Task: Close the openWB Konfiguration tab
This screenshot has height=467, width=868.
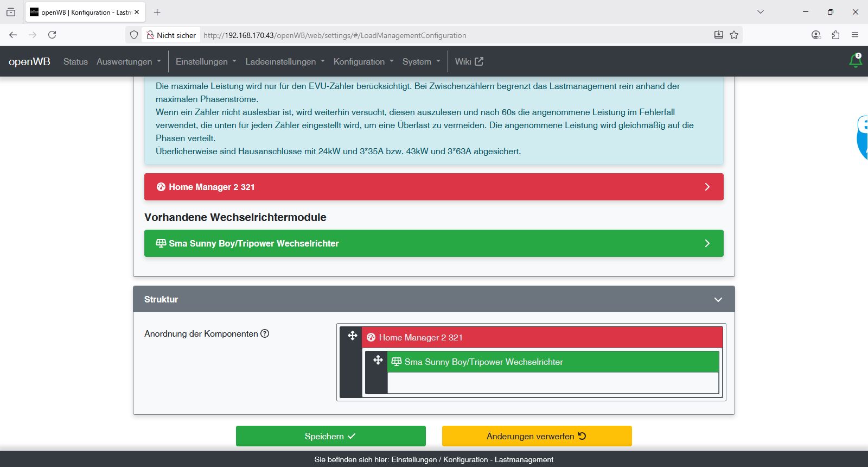Action: [x=137, y=12]
